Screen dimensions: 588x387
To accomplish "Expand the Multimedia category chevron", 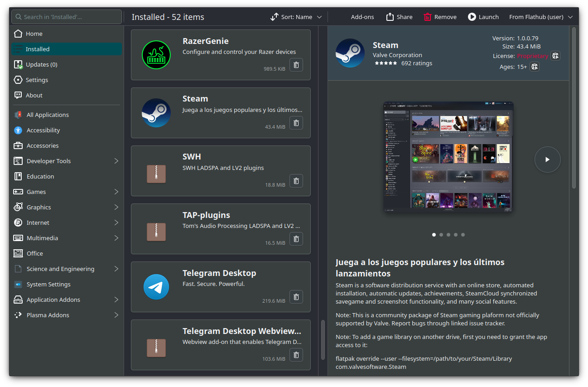I will point(116,238).
